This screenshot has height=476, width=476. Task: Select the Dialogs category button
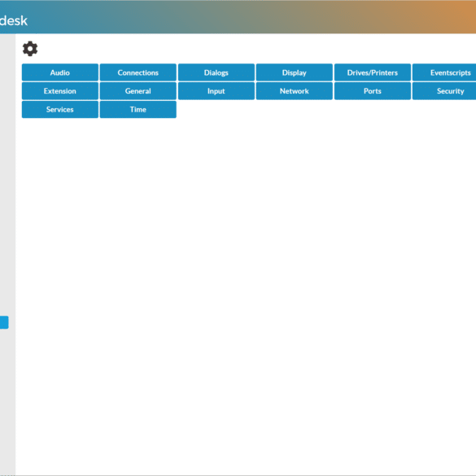pos(216,72)
